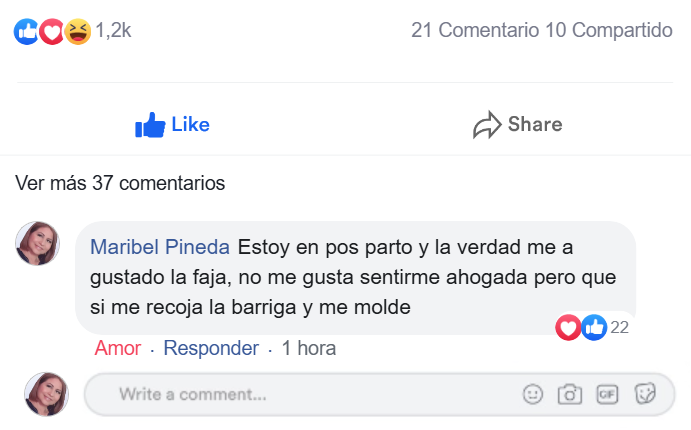Click the Share button with arrow
The image size is (691, 430).
[517, 125]
